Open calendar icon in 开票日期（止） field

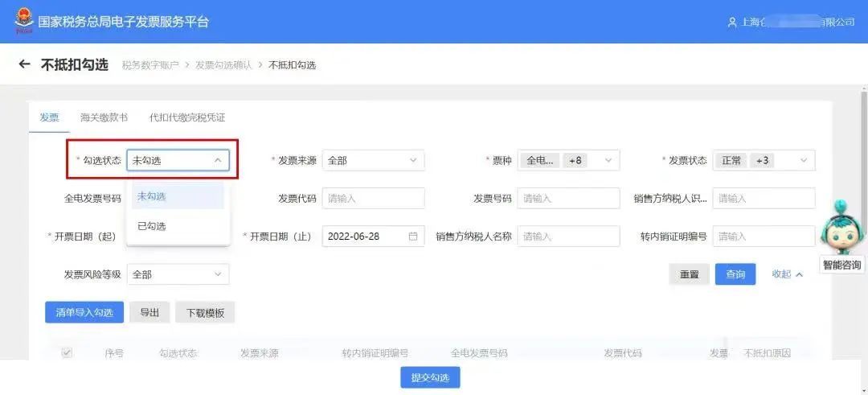[x=413, y=236]
